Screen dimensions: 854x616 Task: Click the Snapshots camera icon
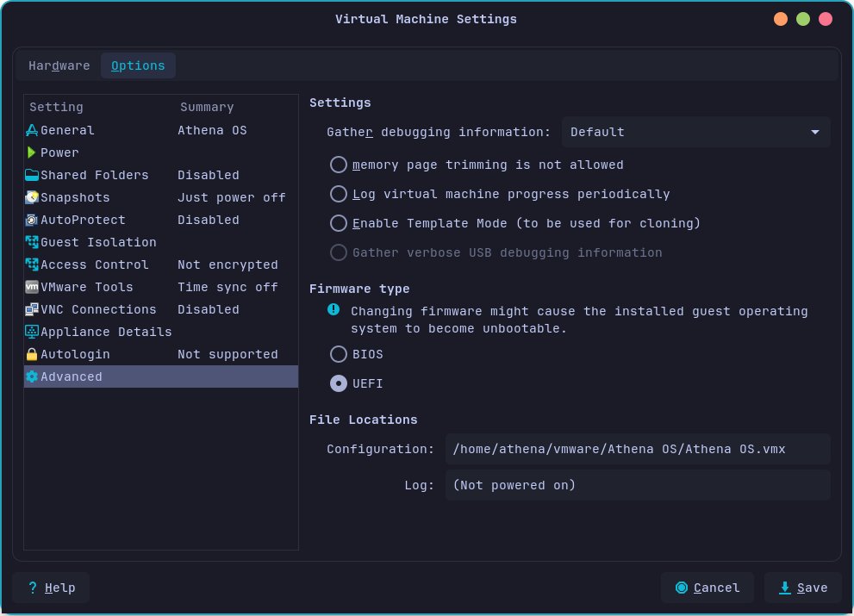pos(32,197)
